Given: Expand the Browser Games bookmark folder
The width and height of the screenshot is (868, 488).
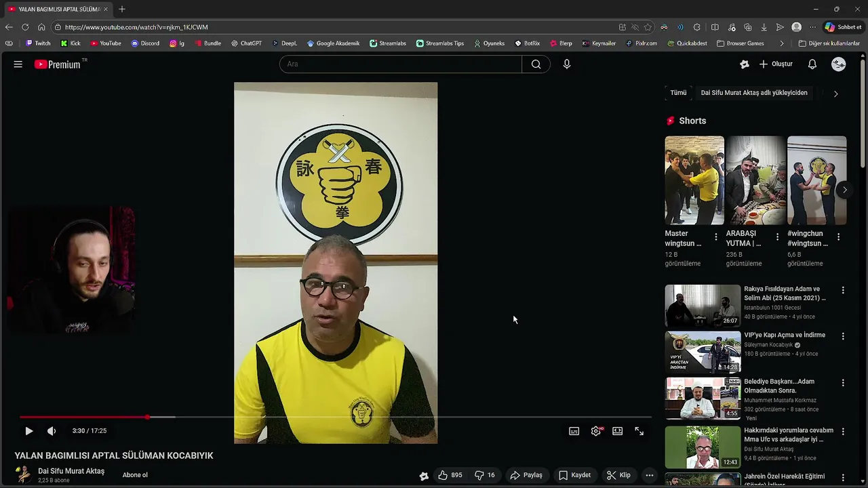Looking at the screenshot, I should click(x=741, y=43).
